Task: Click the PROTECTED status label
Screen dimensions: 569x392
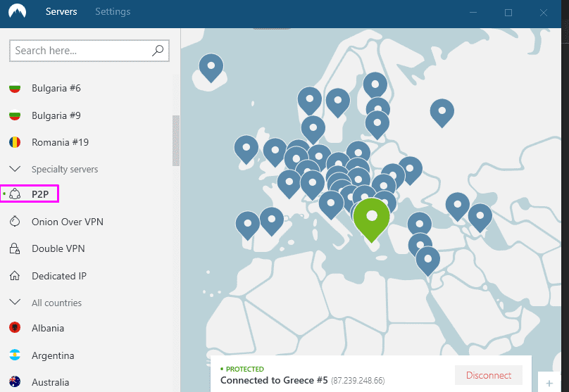Action: pyautogui.click(x=244, y=369)
